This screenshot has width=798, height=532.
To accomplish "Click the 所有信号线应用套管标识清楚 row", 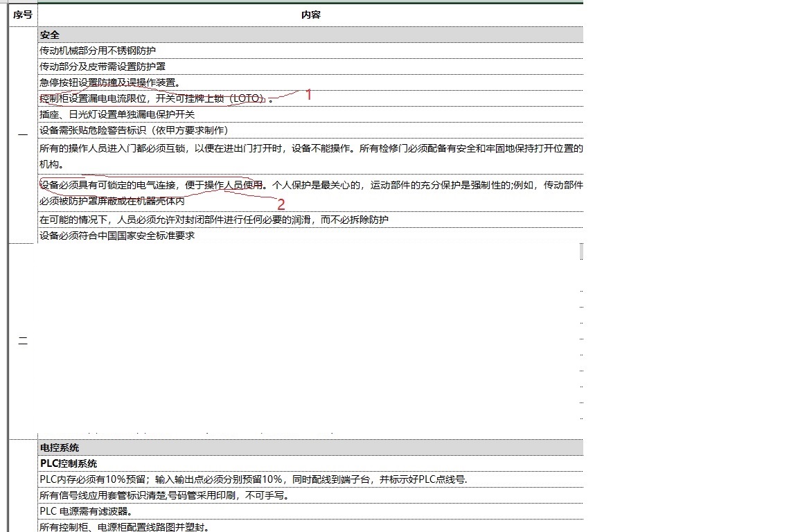I will pyautogui.click(x=164, y=495).
